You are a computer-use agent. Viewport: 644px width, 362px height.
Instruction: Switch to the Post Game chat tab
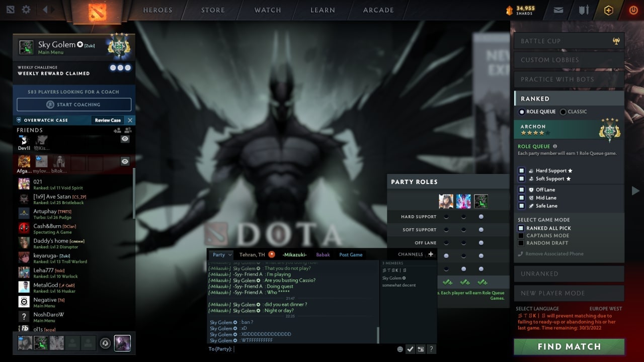351,255
